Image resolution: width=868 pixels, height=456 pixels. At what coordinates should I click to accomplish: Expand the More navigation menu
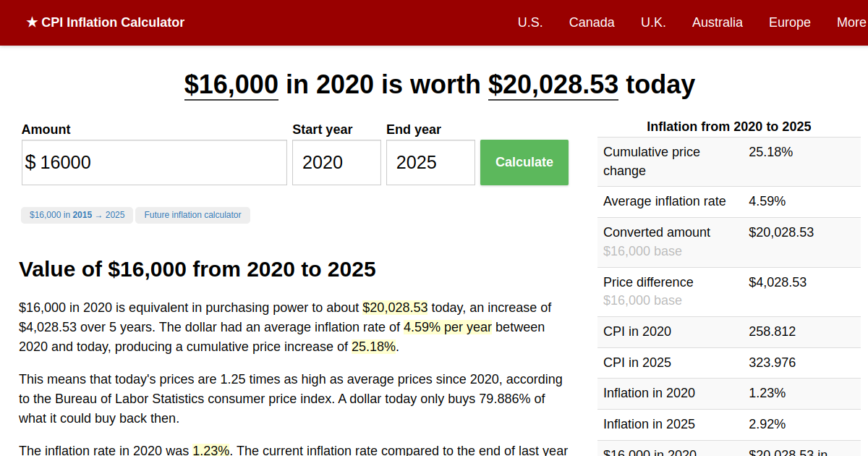pyautogui.click(x=851, y=22)
